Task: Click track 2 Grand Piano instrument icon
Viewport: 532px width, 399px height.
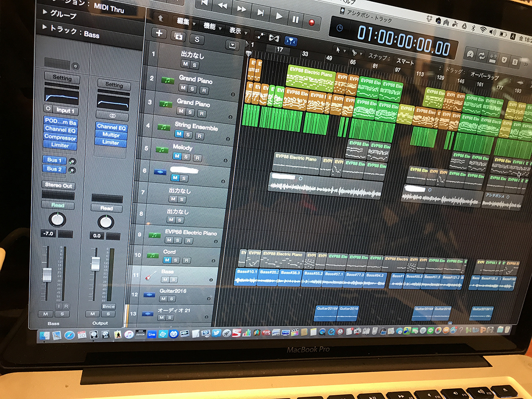Action: 168,81
